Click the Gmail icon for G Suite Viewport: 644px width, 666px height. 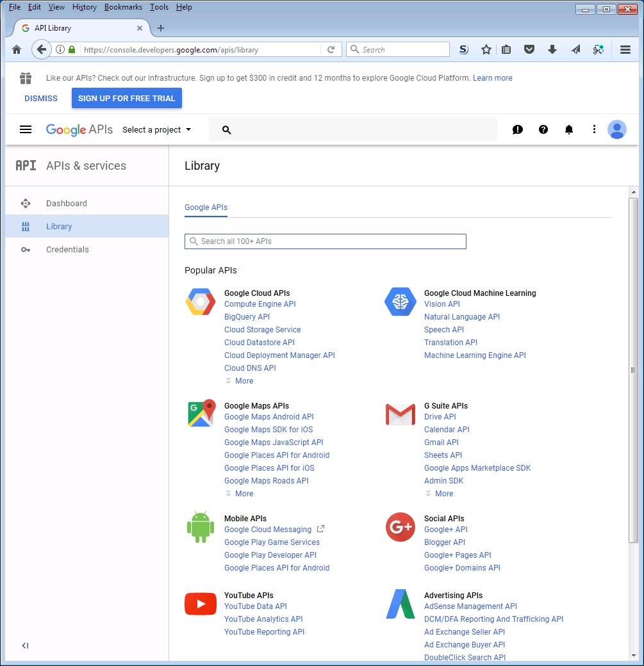(x=400, y=414)
